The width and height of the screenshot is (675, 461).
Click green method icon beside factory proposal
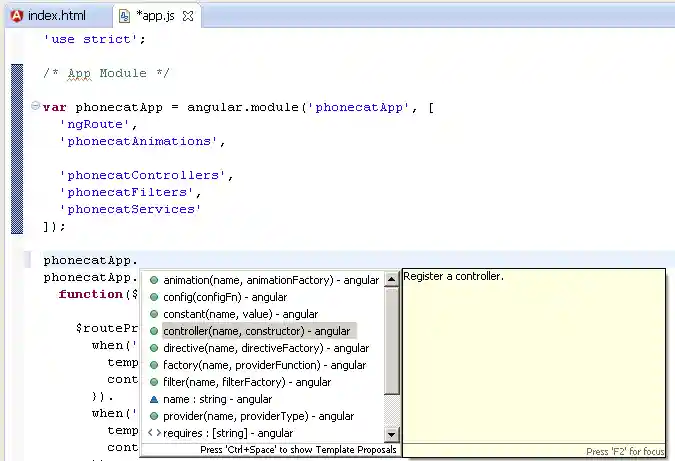coord(154,365)
